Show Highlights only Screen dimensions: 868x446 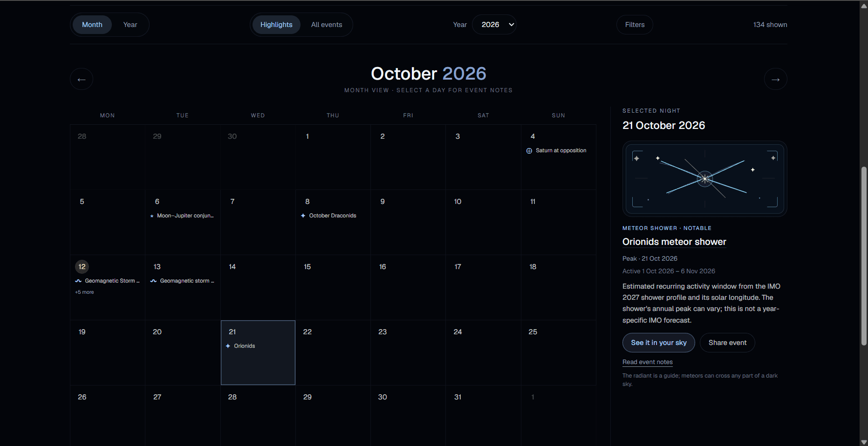click(276, 25)
